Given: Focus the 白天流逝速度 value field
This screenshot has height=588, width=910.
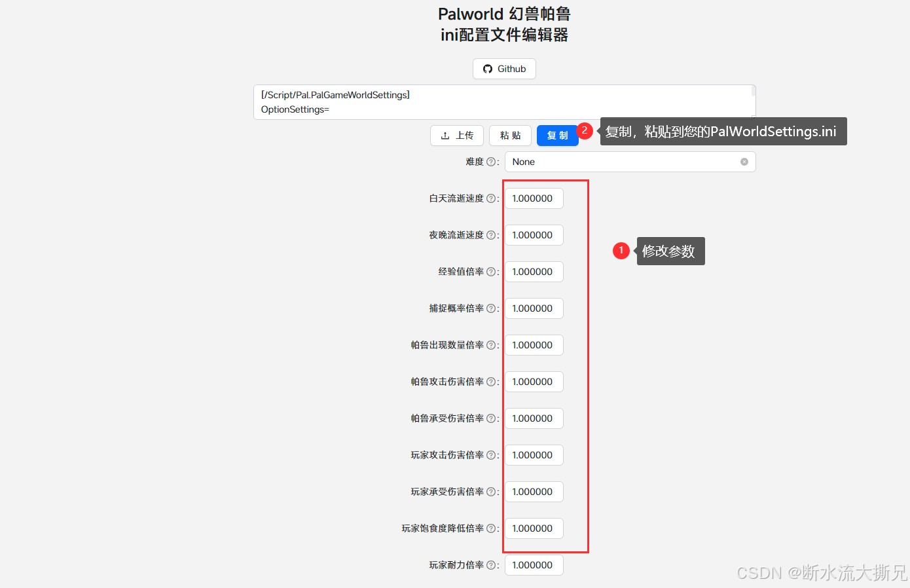Looking at the screenshot, I should (x=534, y=198).
